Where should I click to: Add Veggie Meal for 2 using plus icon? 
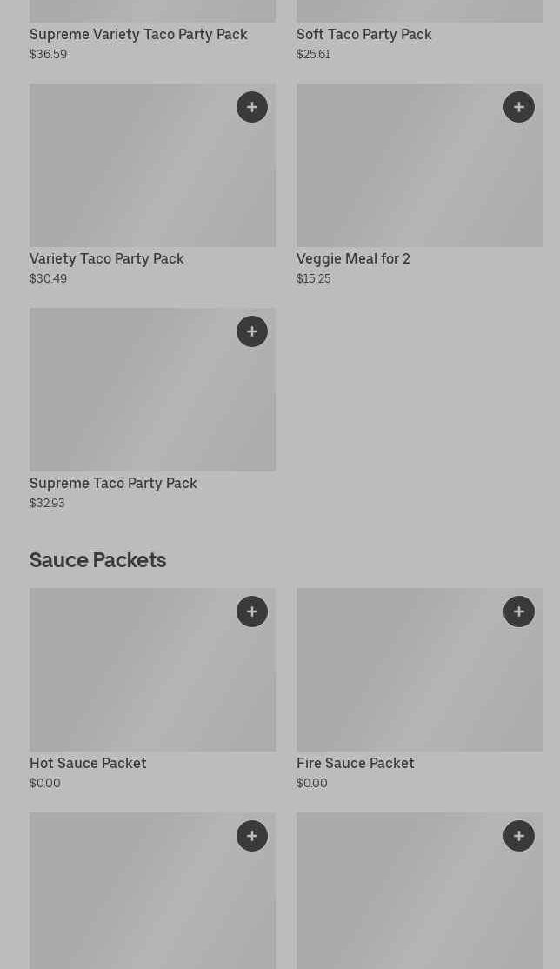point(519,107)
